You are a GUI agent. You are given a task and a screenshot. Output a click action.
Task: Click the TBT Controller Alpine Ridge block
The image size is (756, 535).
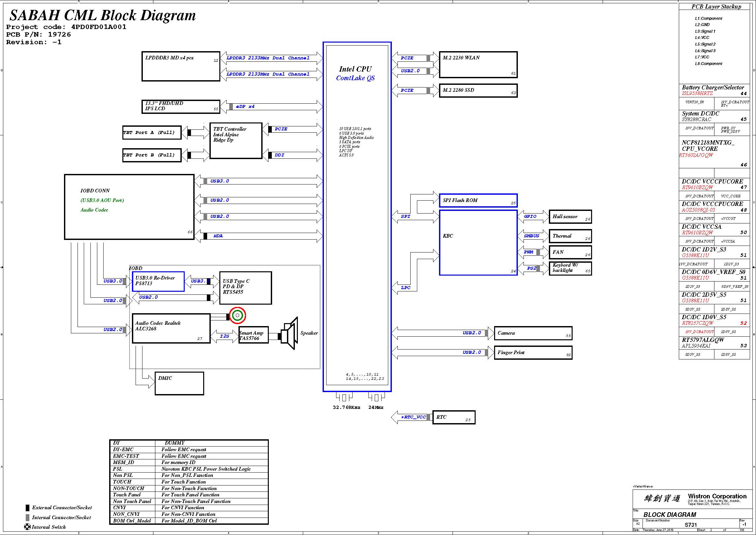236,141
